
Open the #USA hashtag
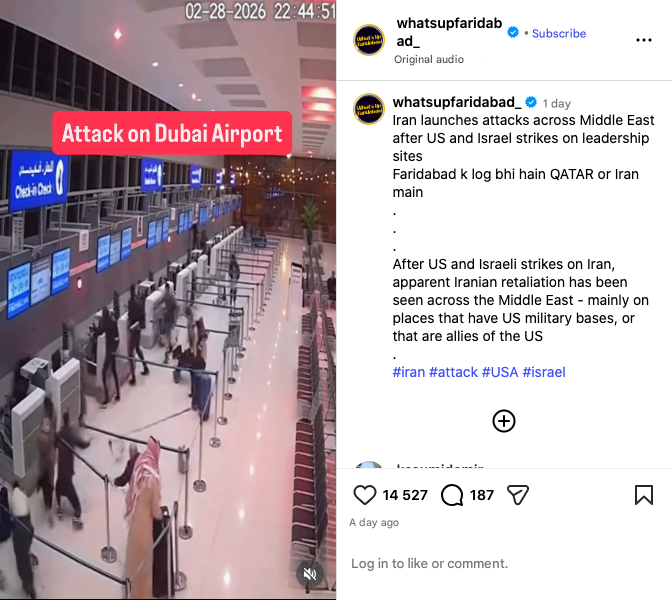tap(500, 372)
